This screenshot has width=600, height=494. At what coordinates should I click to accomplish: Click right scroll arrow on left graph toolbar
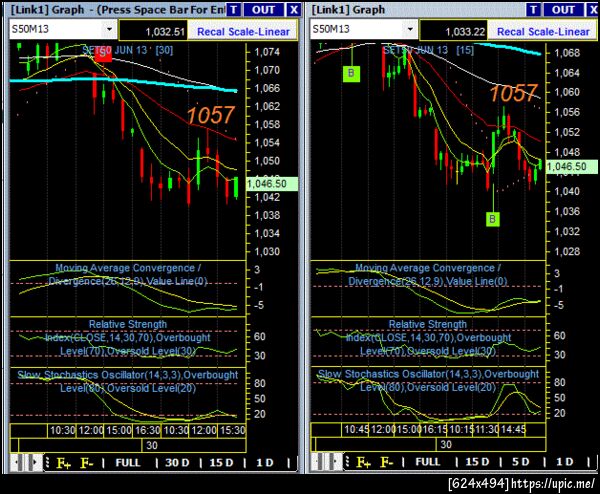pos(35,463)
